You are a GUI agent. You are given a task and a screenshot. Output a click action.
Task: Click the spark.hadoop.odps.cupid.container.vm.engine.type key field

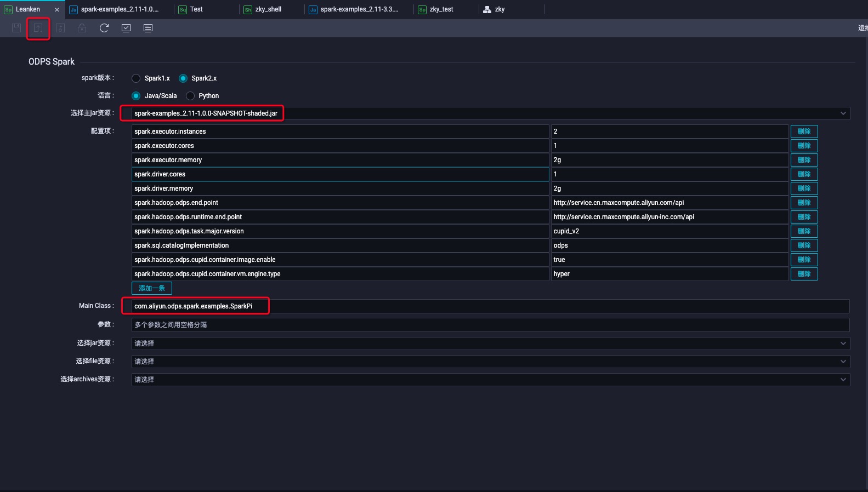(x=341, y=274)
